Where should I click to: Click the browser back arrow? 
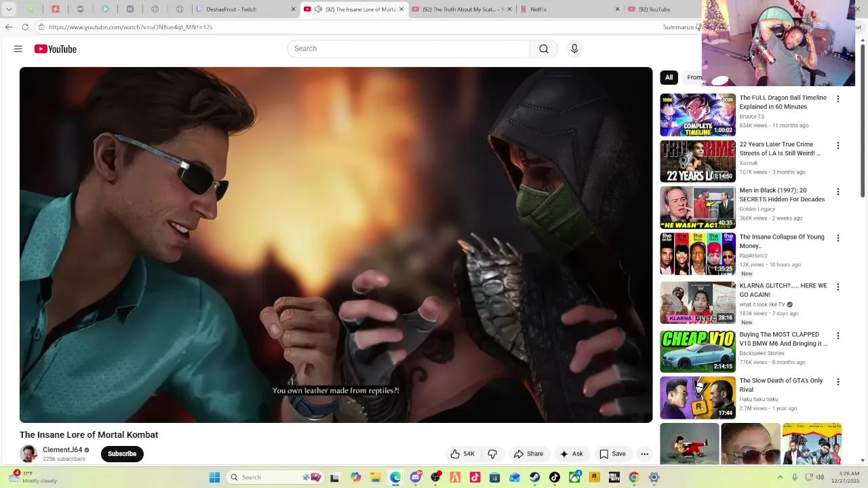point(9,27)
